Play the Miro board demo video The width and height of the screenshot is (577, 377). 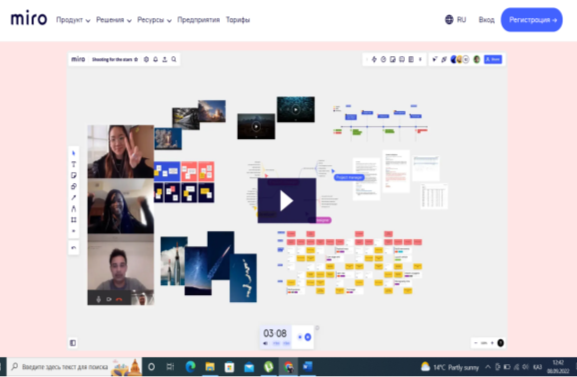pyautogui.click(x=287, y=201)
